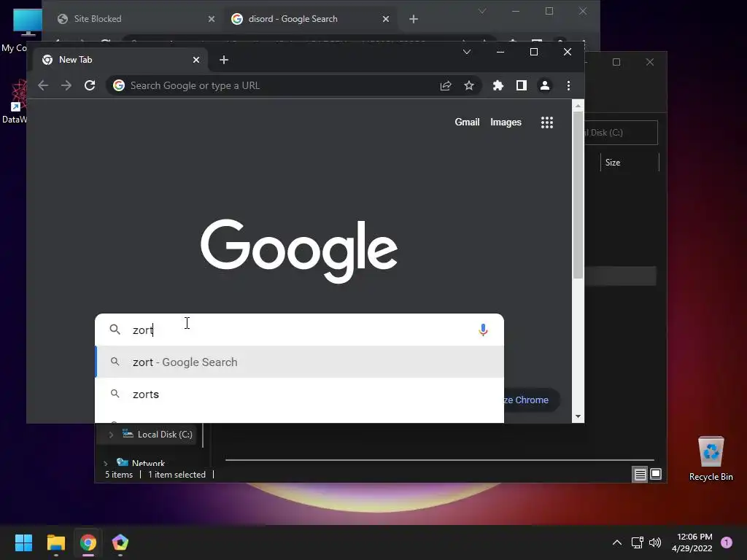Screen dimensions: 747x560
Task: Open the volume tray icon
Action: [x=655, y=542]
